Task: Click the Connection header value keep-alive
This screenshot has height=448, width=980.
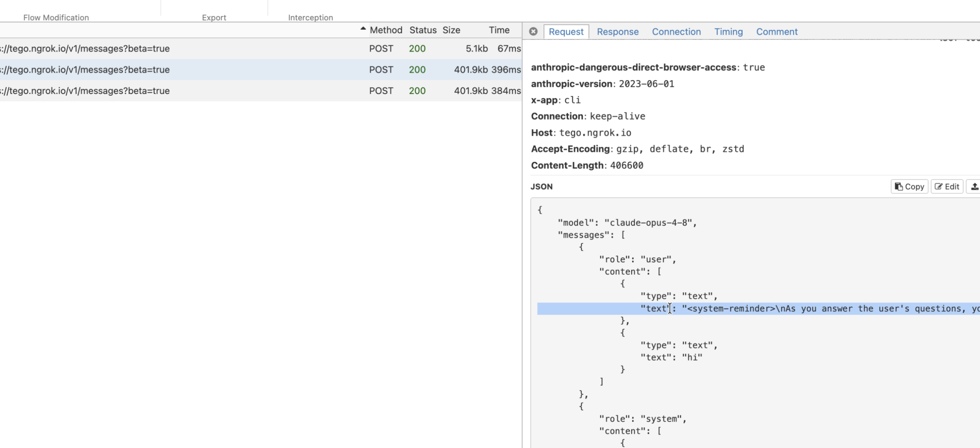Action: [618, 117]
